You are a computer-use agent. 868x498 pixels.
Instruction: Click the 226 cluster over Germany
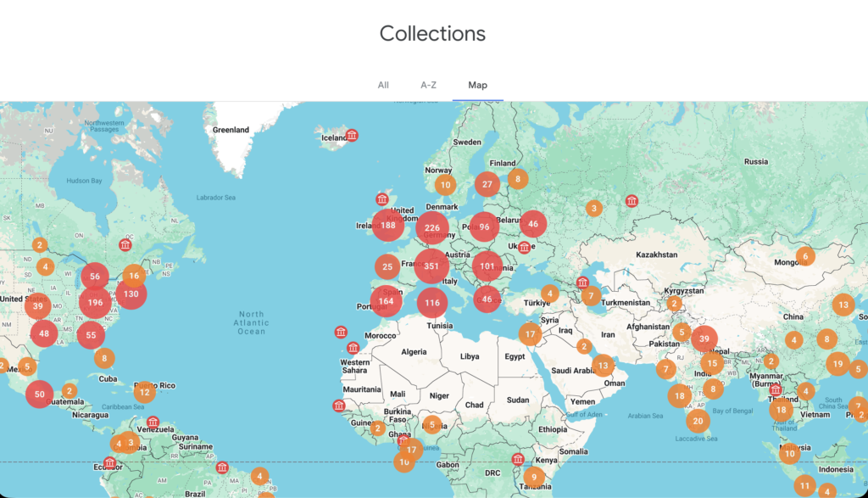coord(432,227)
